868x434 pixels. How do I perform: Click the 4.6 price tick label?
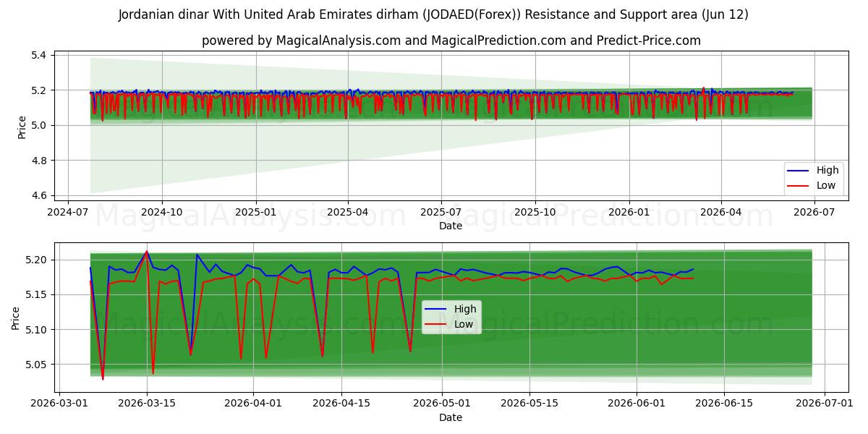pyautogui.click(x=39, y=195)
